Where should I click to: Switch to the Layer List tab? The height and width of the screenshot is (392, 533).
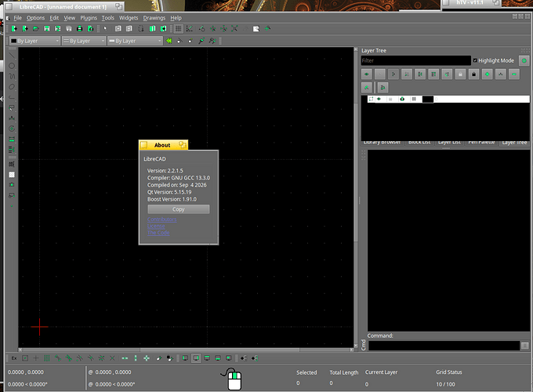click(449, 143)
